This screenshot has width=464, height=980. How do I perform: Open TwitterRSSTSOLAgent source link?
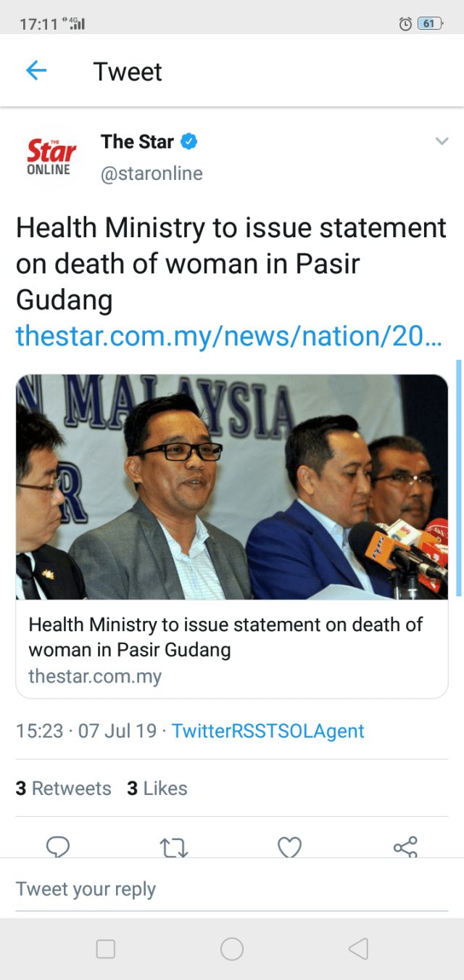click(x=268, y=730)
